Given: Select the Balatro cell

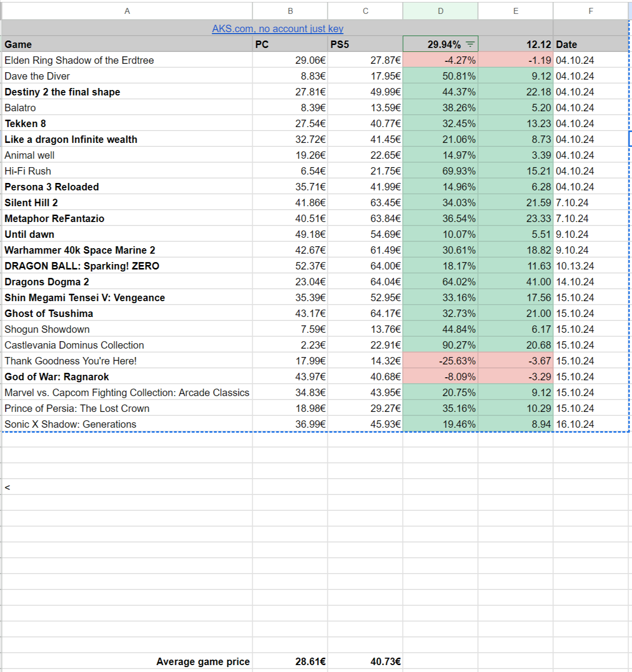Looking at the screenshot, I should (127, 108).
